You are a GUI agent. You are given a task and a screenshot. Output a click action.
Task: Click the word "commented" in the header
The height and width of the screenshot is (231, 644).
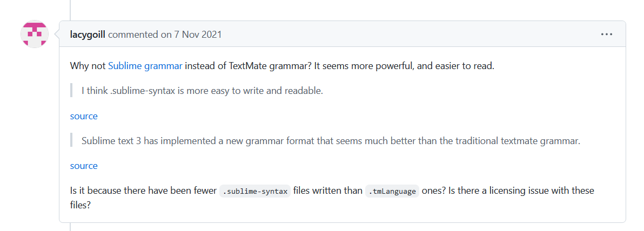[133, 35]
